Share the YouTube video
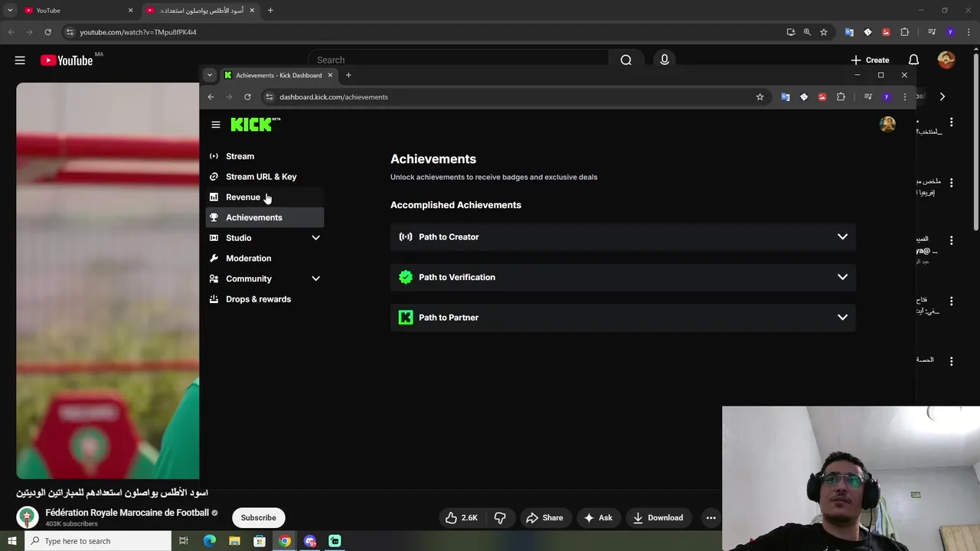The height and width of the screenshot is (551, 980). [x=544, y=518]
